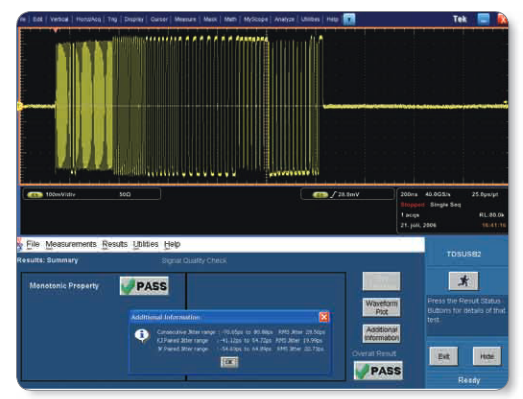Click the trigger channel badge near 28.0mV
Screen dimensions: 523x399
pos(320,195)
